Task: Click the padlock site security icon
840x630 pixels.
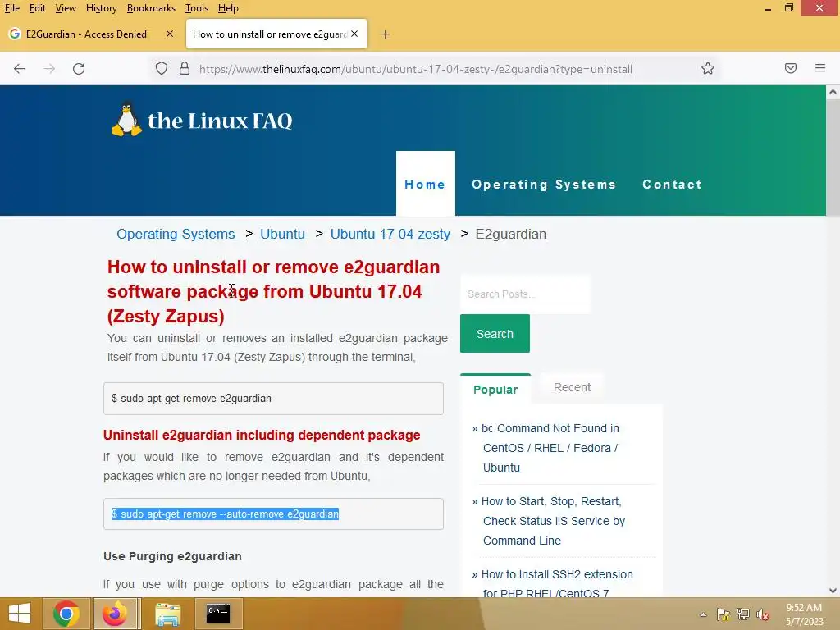Action: [185, 69]
